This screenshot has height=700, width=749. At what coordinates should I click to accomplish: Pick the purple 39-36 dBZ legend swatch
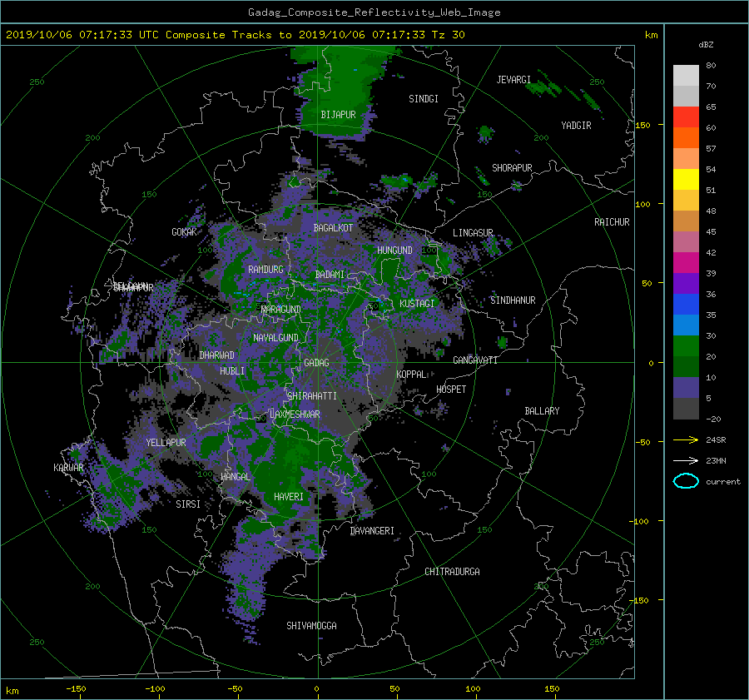tap(686, 284)
